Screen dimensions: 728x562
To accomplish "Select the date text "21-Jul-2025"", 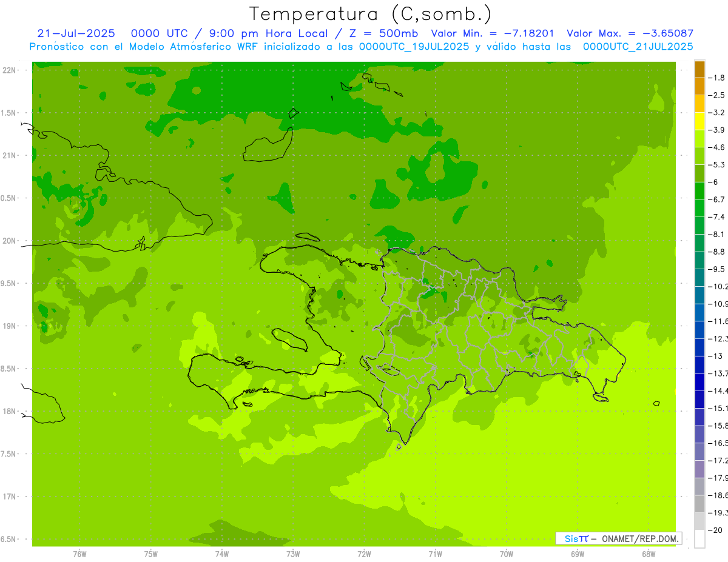I will 76,33.
